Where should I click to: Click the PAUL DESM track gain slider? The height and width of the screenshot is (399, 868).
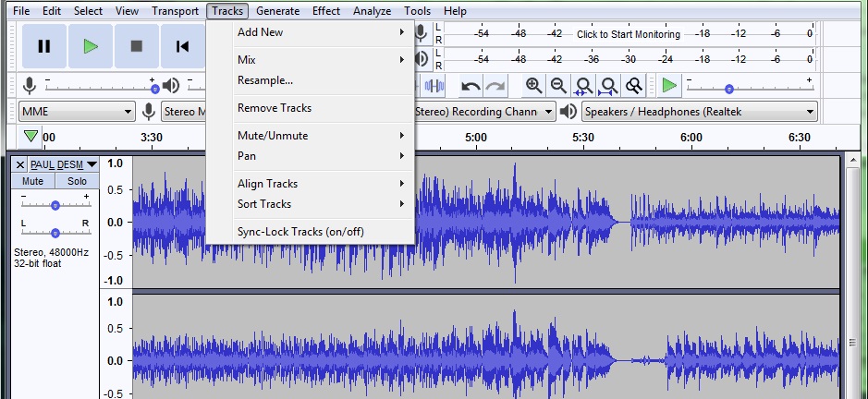(x=55, y=205)
